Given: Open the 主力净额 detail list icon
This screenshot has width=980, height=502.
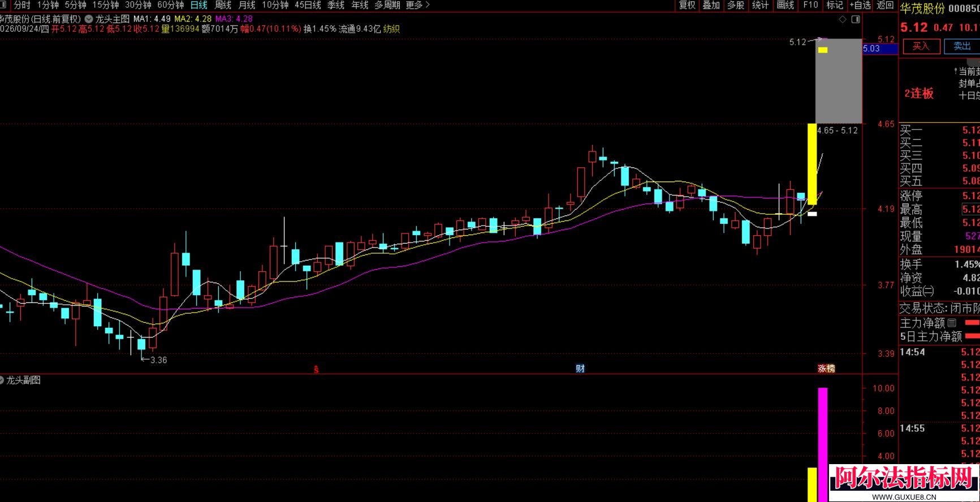Looking at the screenshot, I should (952, 323).
